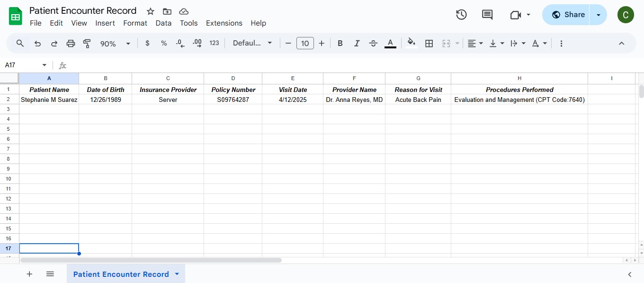The height and width of the screenshot is (283, 644).
Task: Start a Meet call with camera icon
Action: pyautogui.click(x=516, y=15)
